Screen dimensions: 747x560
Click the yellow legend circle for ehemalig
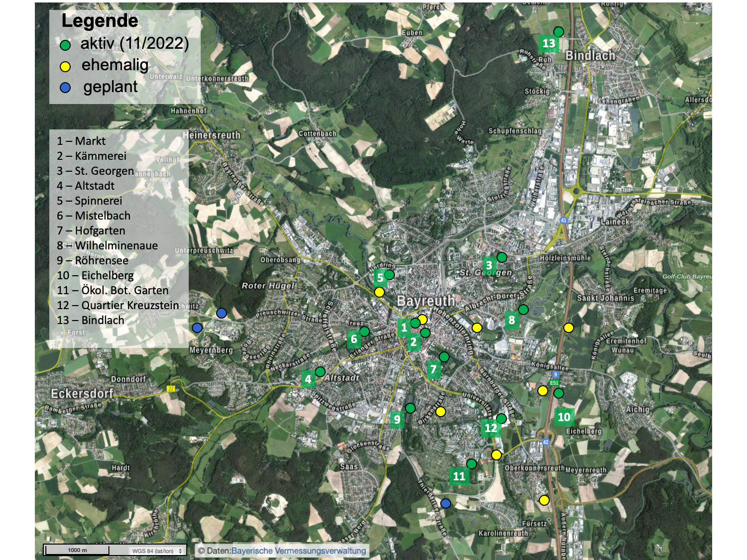pos(65,67)
